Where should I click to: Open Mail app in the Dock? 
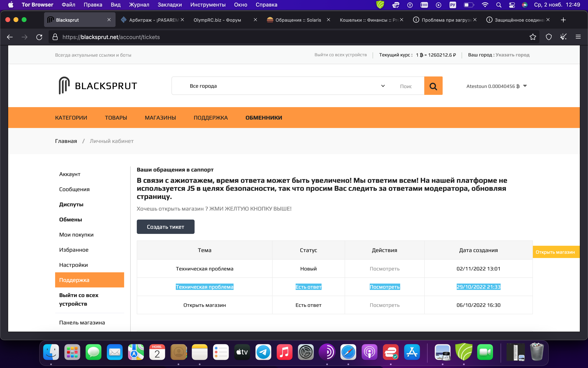pos(115,352)
